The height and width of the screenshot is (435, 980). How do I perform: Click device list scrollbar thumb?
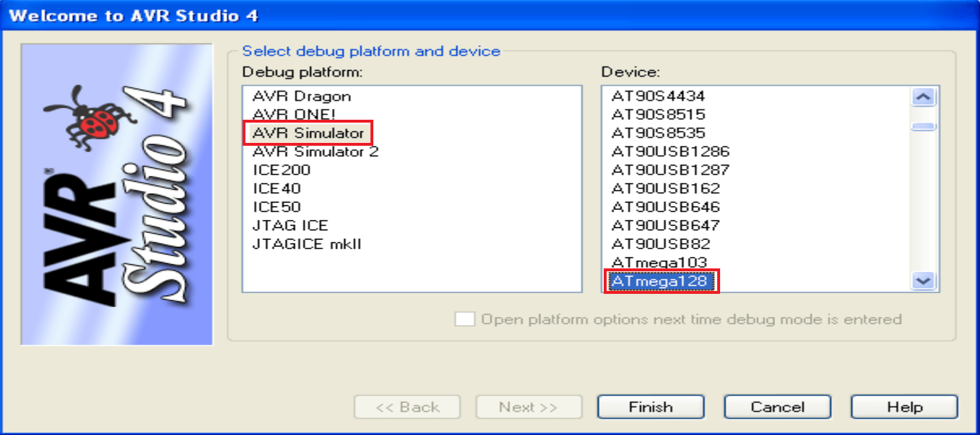(923, 127)
